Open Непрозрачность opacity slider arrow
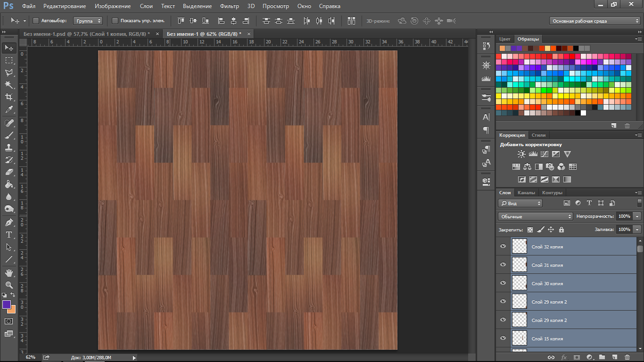Screen dimensions: 644x362 click(637, 216)
